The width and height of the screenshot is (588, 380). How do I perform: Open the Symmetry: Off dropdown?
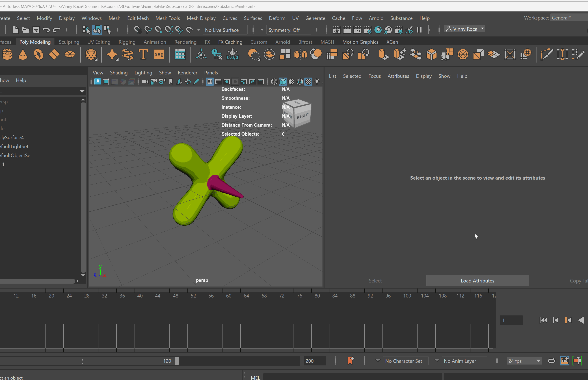[289, 30]
